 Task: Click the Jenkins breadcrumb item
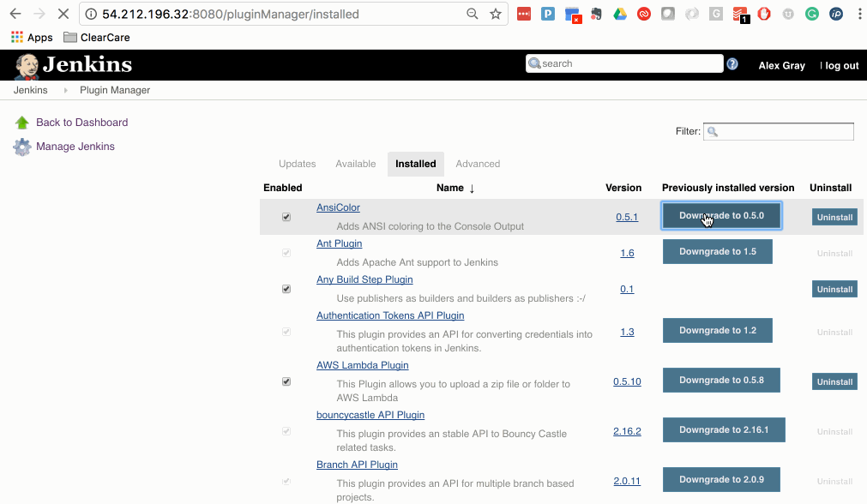[x=30, y=90]
